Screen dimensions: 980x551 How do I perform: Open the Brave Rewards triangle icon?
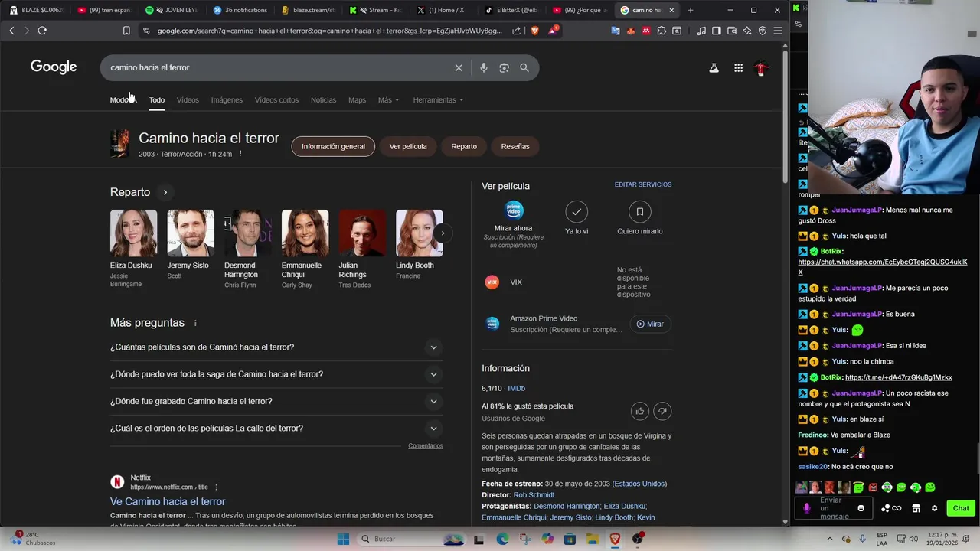coord(553,31)
